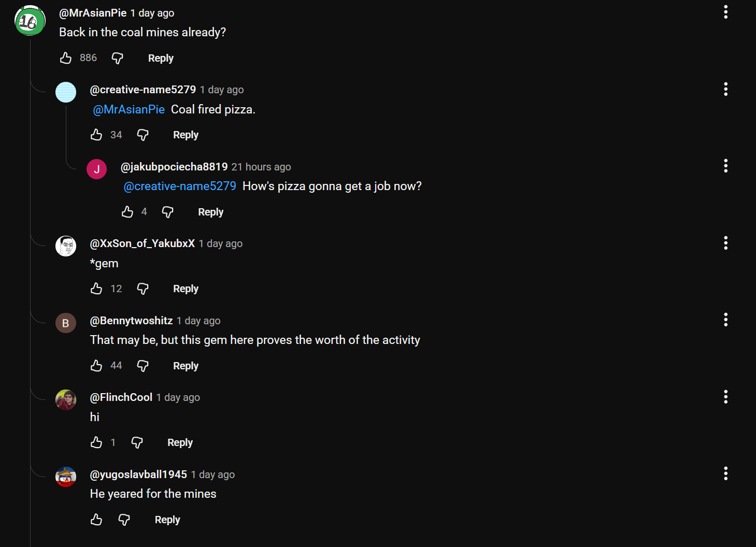Click Reply under Bennytwoshitz's comment
756x547 pixels.
coord(186,366)
